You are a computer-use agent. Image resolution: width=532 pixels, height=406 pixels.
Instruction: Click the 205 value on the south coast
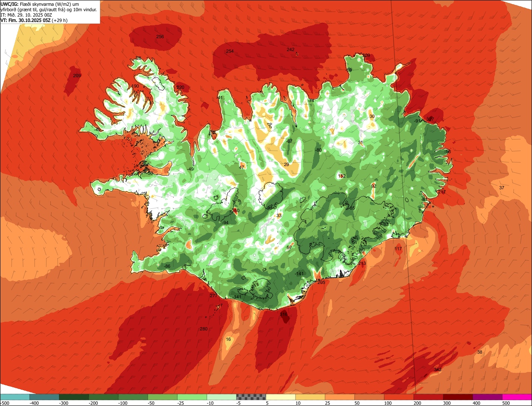(321, 282)
